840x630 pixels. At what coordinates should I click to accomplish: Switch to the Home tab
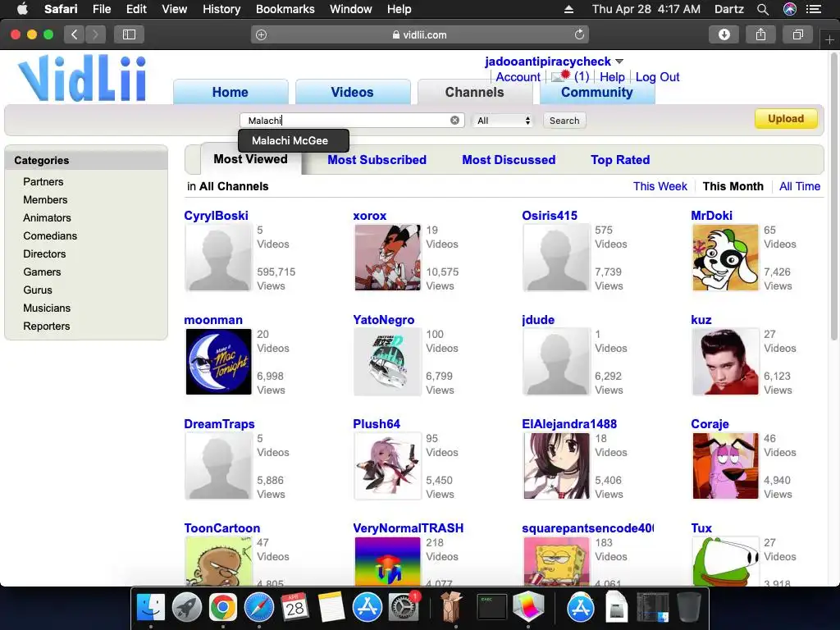(x=231, y=92)
